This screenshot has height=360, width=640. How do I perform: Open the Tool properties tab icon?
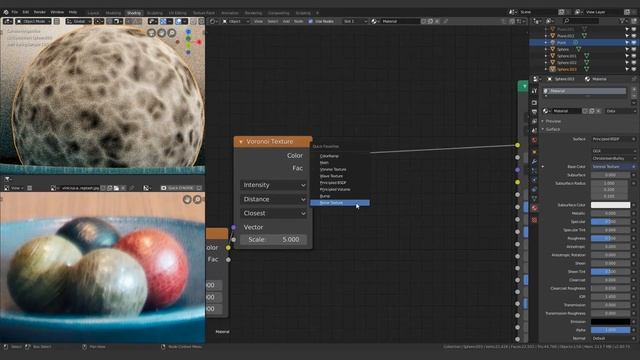[x=534, y=91]
